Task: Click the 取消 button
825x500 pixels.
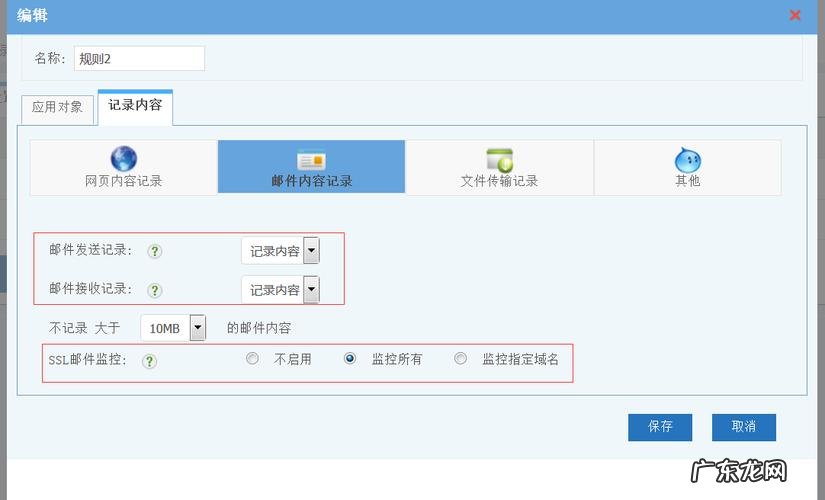Action: (743, 427)
